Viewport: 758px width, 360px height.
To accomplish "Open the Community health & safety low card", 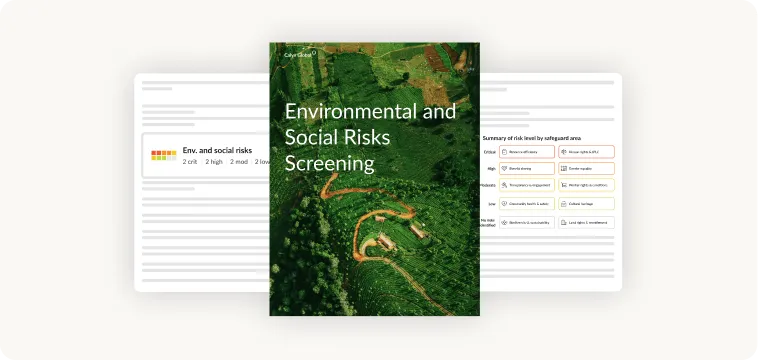I will tap(527, 204).
